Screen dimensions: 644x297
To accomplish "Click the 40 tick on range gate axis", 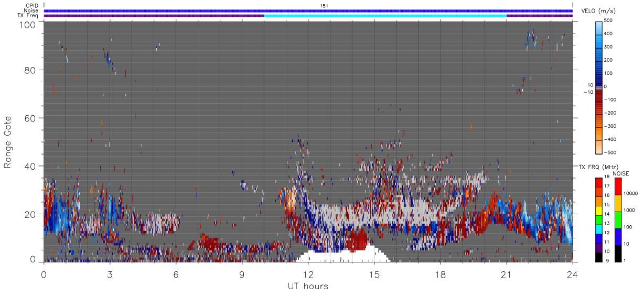I will [29, 166].
